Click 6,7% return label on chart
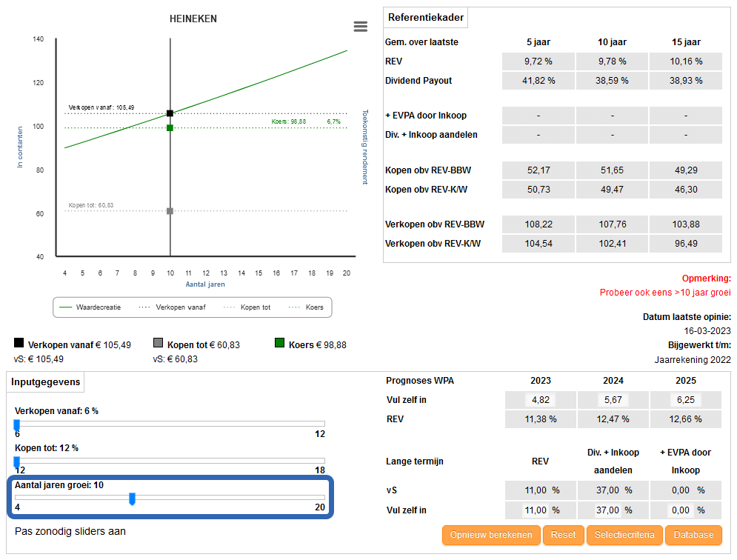This screenshot has height=560, width=737. [334, 121]
